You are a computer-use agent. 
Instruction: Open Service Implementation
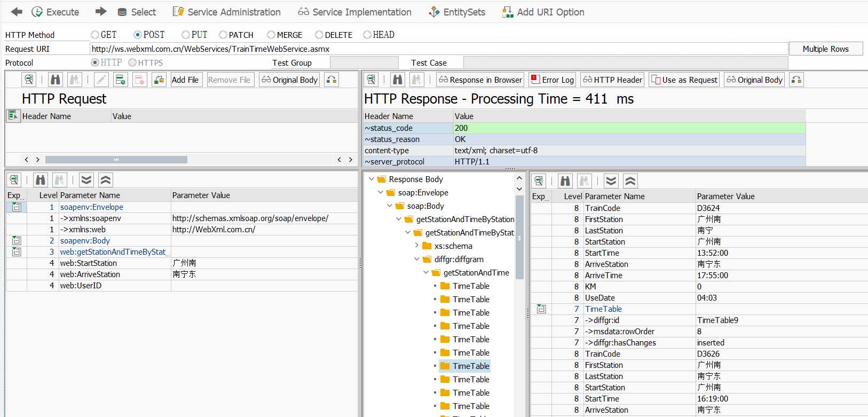(355, 12)
